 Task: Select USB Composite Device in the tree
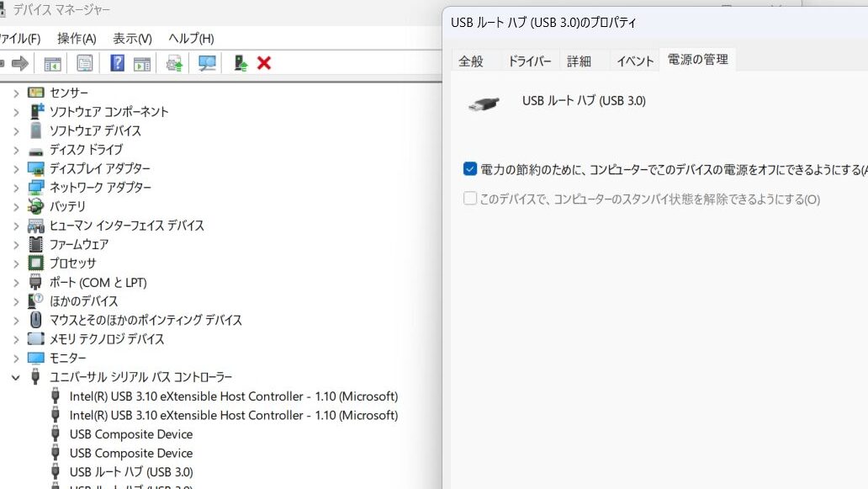130,434
